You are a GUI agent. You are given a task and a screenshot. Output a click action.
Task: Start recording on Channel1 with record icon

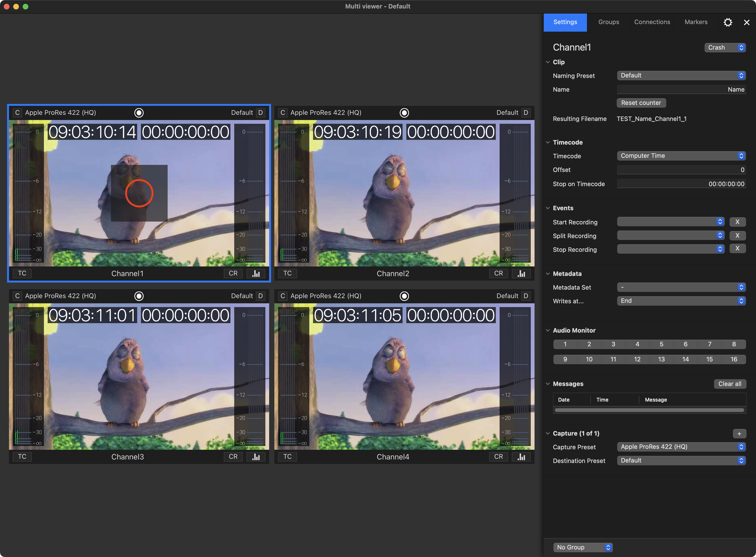[x=139, y=113]
